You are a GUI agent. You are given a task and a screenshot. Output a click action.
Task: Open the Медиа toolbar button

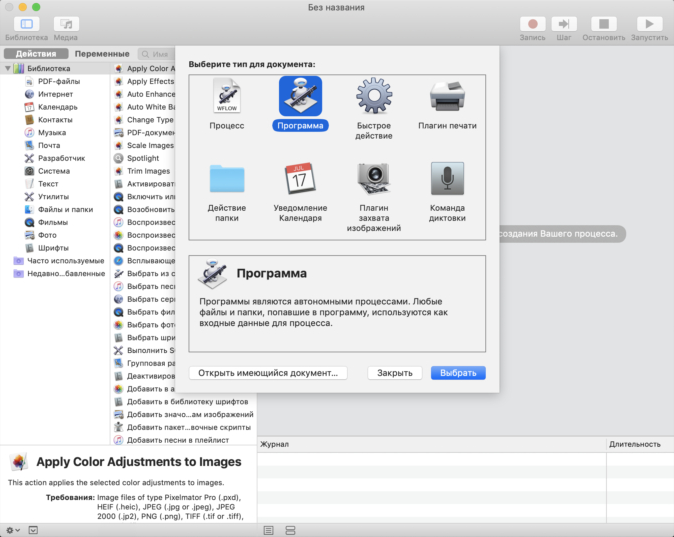[66, 24]
